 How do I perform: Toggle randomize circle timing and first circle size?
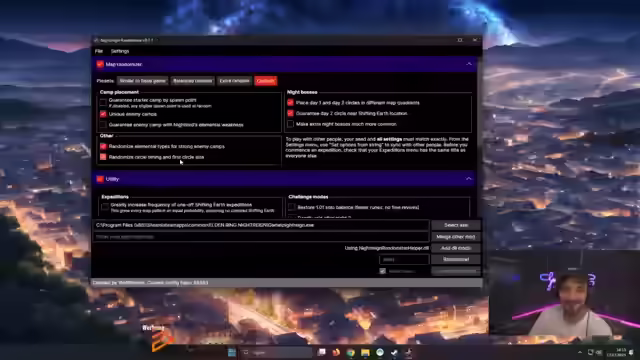[x=103, y=157]
